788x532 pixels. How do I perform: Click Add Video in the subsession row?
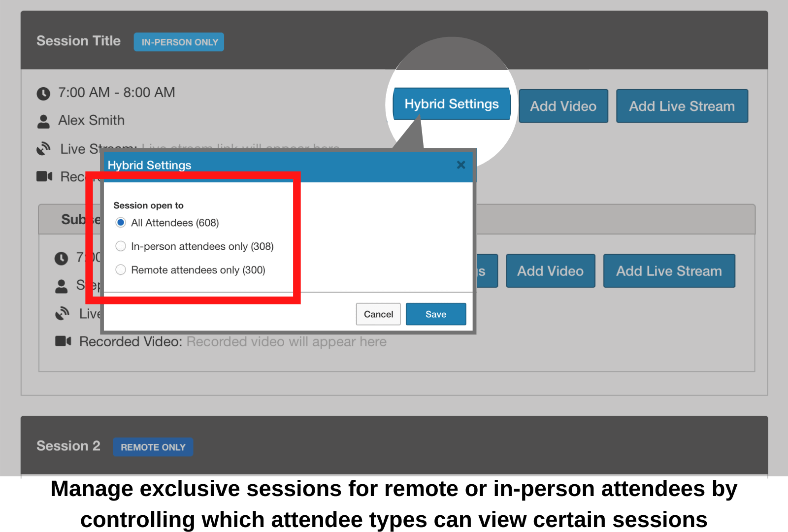coord(550,270)
